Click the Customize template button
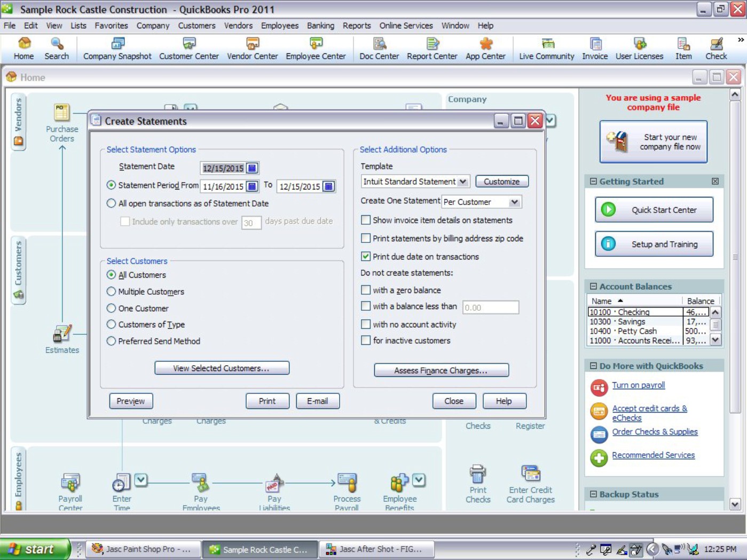The height and width of the screenshot is (560, 747). (502, 182)
